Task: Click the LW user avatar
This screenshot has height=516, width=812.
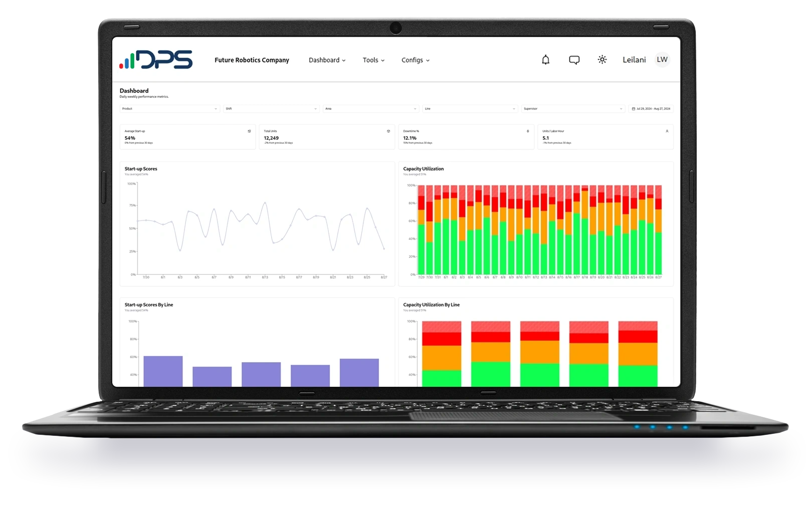Action: coord(662,60)
